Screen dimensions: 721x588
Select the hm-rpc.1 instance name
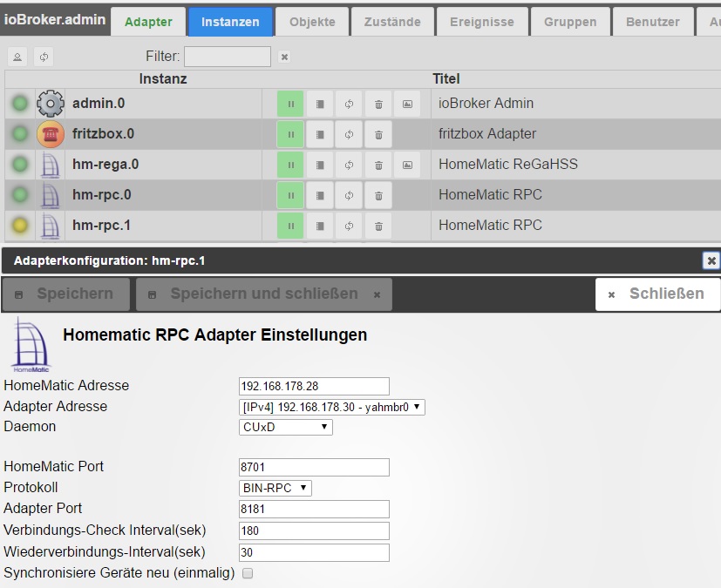102,225
